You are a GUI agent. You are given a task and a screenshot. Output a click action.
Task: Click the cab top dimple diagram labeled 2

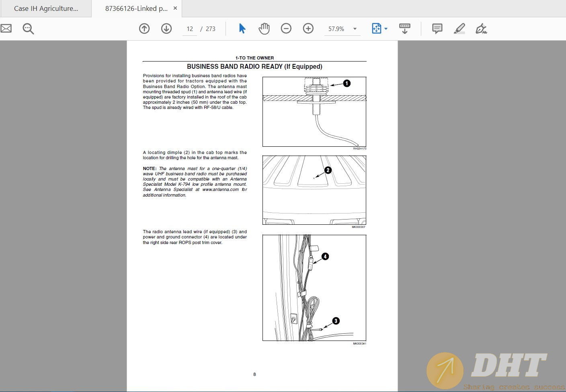(x=314, y=190)
